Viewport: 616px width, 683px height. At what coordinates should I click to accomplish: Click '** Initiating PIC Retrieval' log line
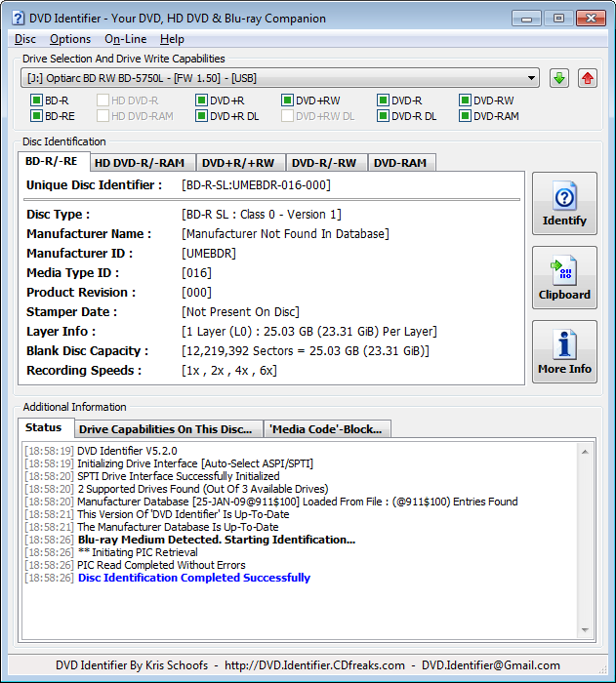click(138, 552)
